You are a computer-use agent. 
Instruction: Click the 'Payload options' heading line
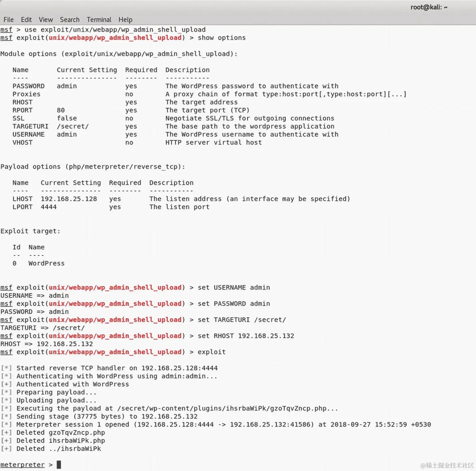click(93, 167)
